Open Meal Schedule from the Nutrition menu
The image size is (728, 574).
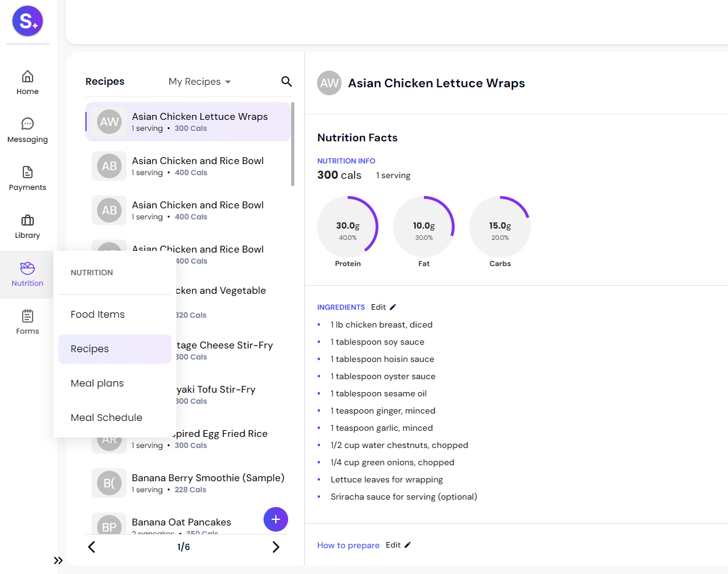click(x=106, y=417)
